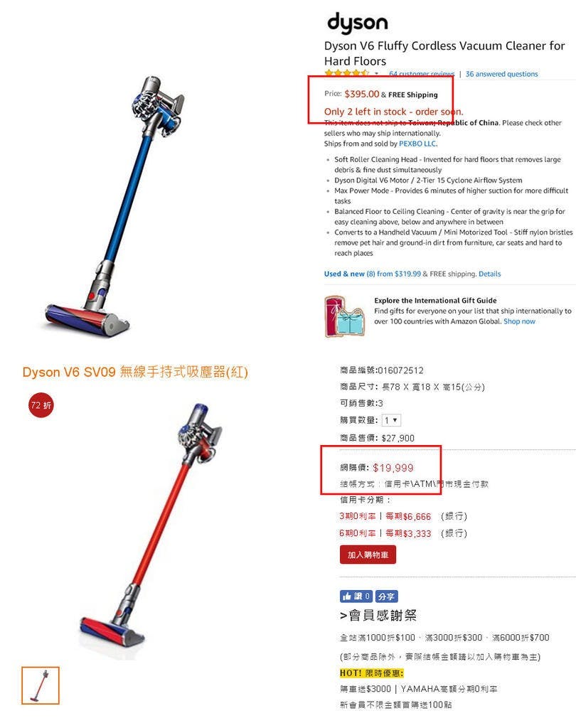
Task: Click the red 加入購物車 button
Action: (x=368, y=555)
